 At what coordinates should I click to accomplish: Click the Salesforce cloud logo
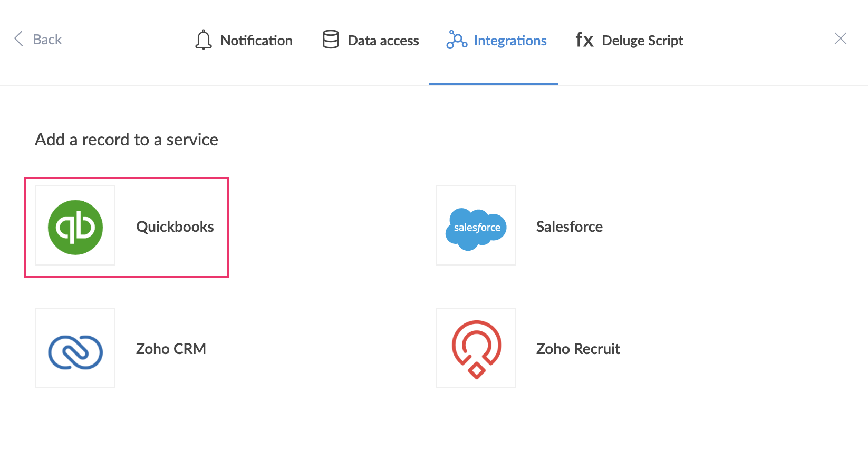476,228
